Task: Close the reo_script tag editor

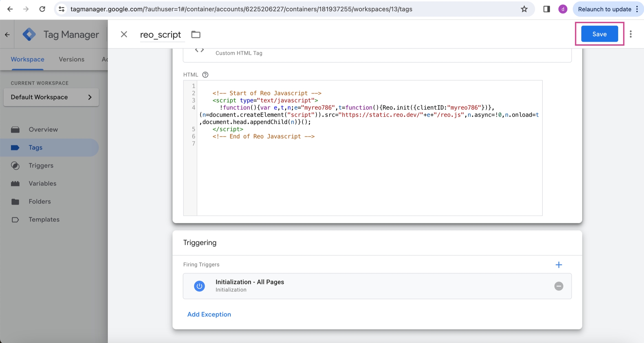Action: point(124,34)
